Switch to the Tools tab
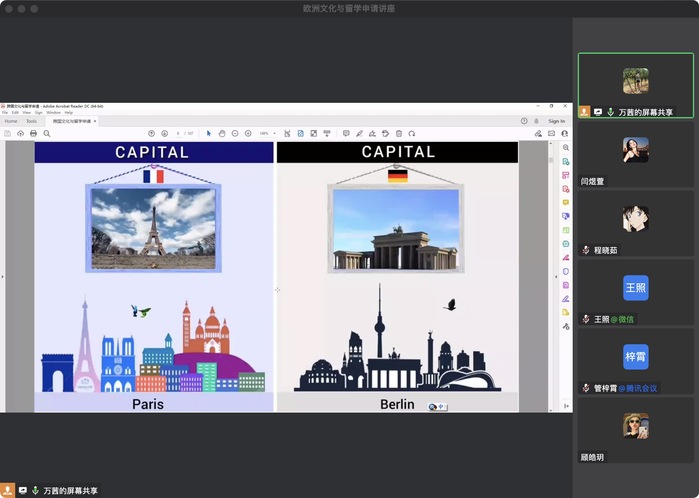Viewport: 699px width, 498px height. 31,121
